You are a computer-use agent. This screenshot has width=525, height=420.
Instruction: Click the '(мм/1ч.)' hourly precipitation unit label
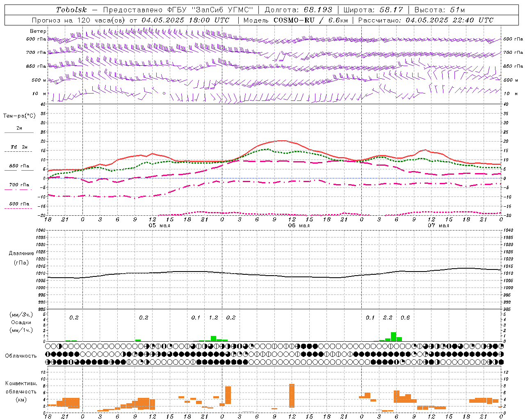tap(21, 330)
